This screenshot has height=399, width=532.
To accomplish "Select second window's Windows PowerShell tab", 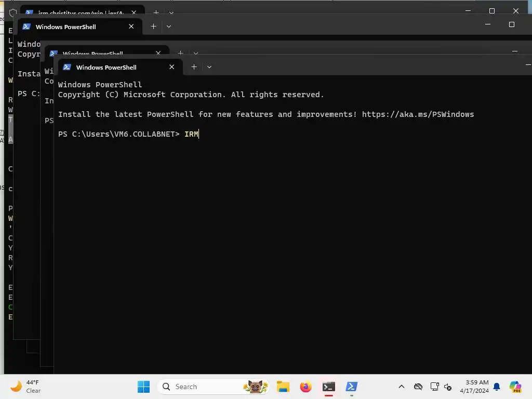I will [x=79, y=26].
